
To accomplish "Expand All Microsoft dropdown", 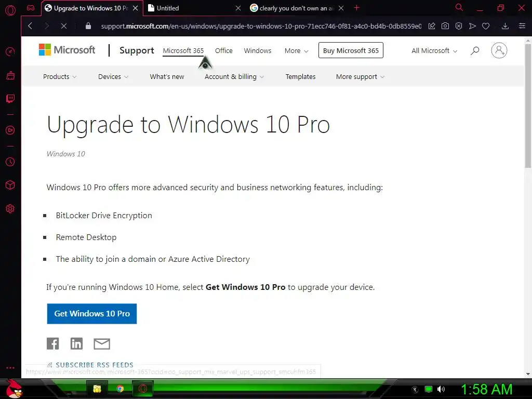I will (x=434, y=50).
